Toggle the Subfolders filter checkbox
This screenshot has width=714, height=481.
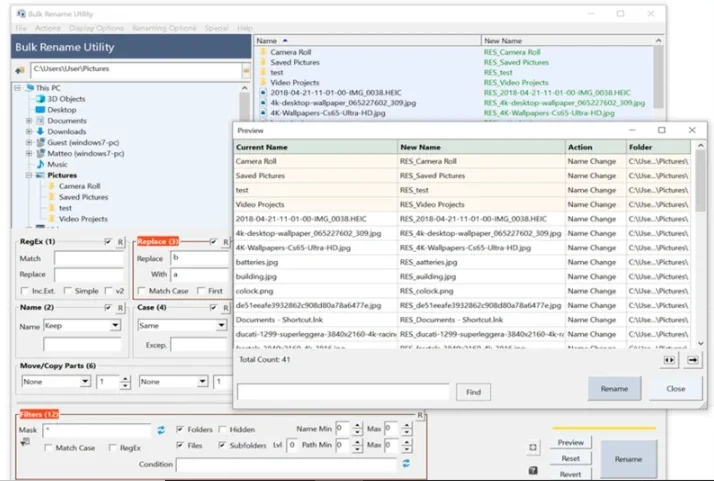(x=222, y=445)
